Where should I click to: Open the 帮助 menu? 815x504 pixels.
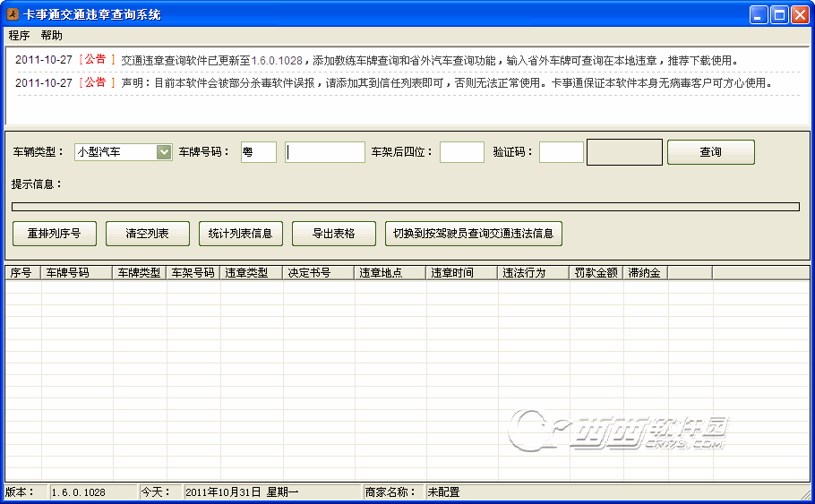point(51,35)
